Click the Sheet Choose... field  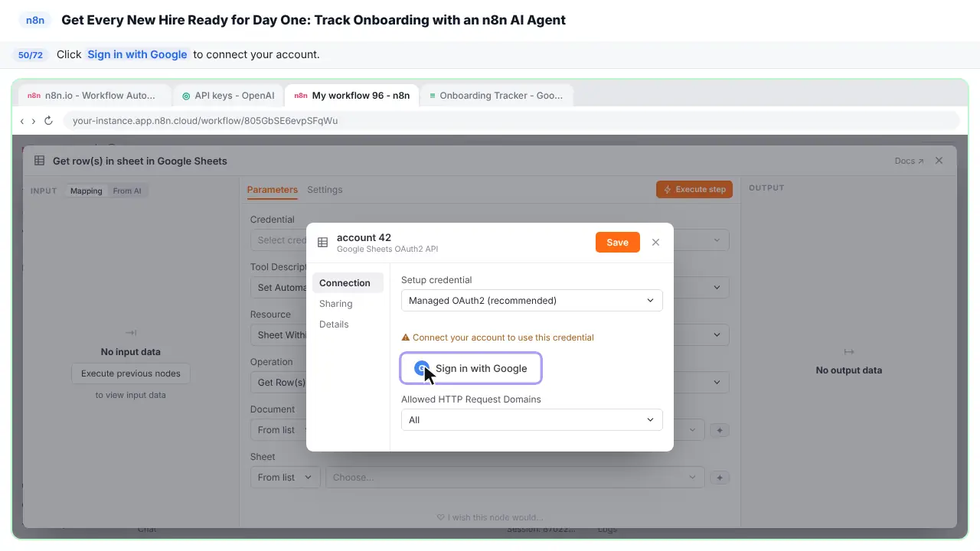pyautogui.click(x=514, y=478)
